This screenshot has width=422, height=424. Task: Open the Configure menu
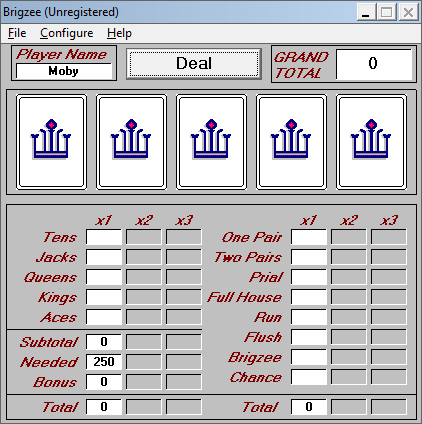tap(67, 33)
